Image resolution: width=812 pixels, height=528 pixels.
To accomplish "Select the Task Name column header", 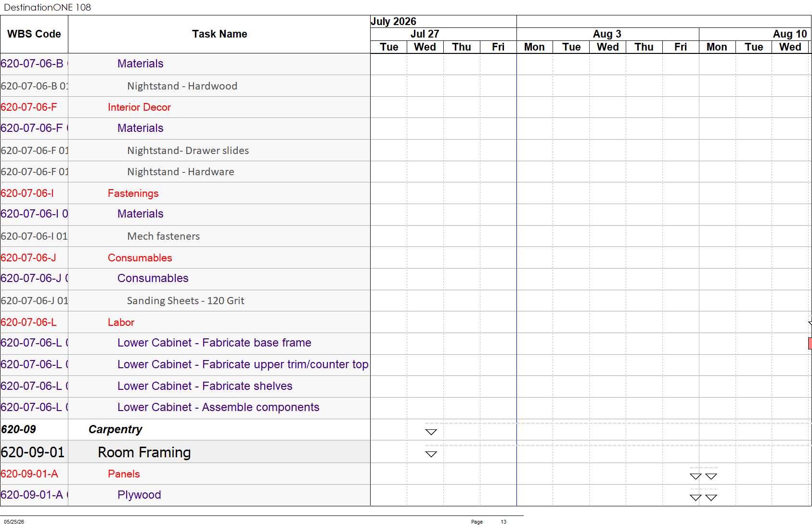I will [219, 34].
